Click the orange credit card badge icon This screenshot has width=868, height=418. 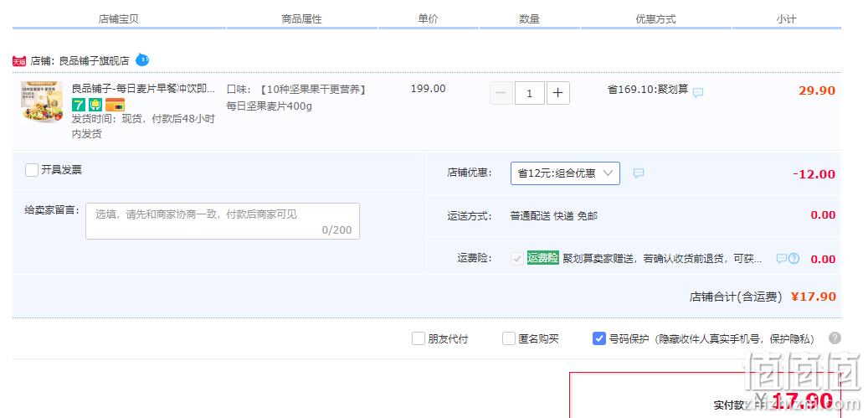tap(116, 105)
